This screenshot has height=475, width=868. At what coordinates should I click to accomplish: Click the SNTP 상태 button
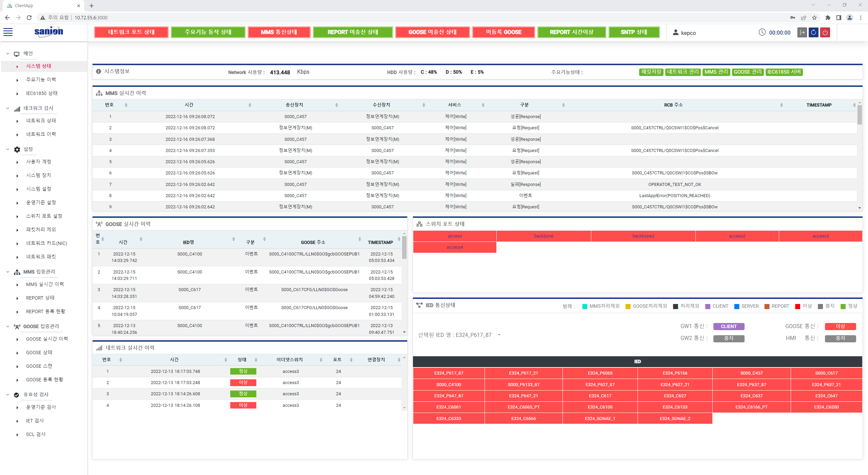coord(634,32)
